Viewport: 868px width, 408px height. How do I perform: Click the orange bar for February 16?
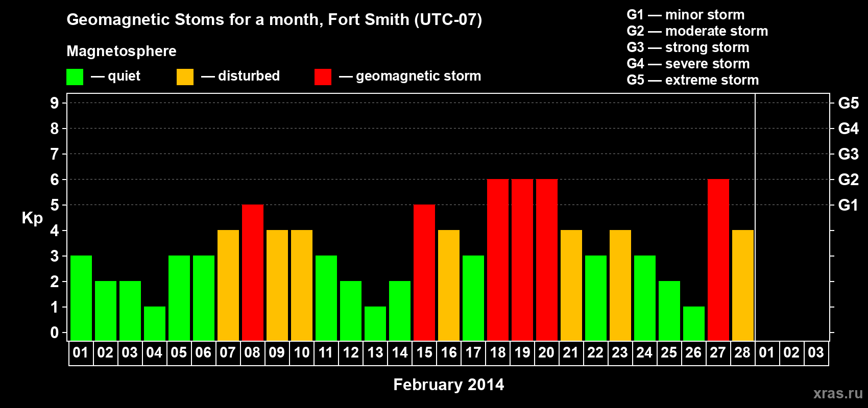[x=449, y=285]
